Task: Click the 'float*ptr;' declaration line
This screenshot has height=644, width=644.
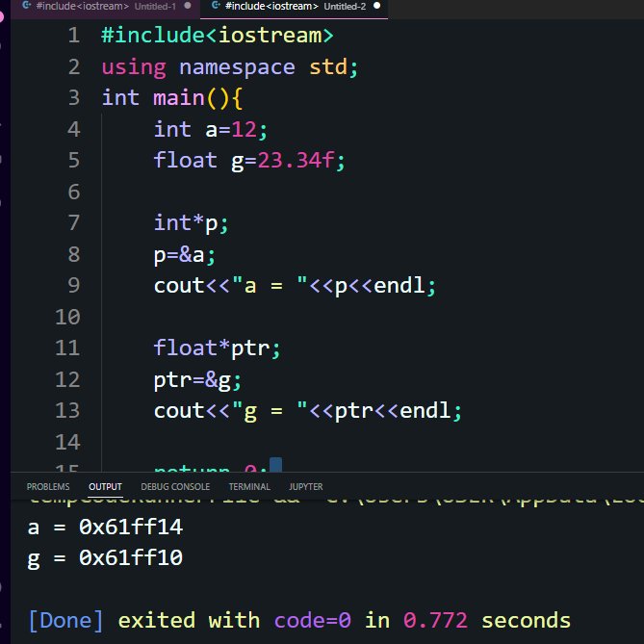Action: (217, 348)
